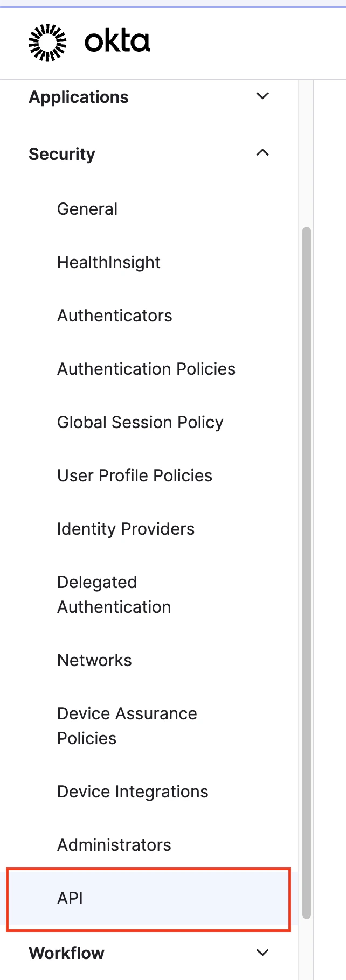Image resolution: width=346 pixels, height=980 pixels.
Task: View Device Assurance Policies
Action: coord(127,725)
